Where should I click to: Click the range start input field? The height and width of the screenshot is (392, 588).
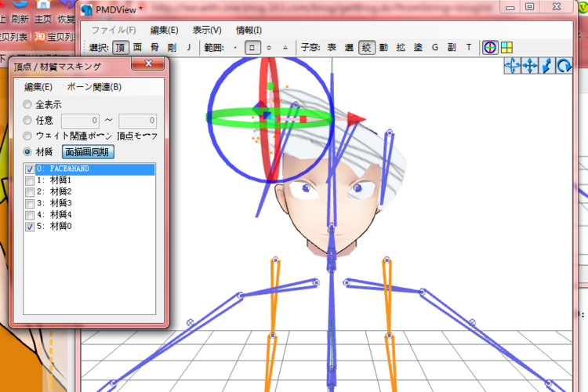80,121
